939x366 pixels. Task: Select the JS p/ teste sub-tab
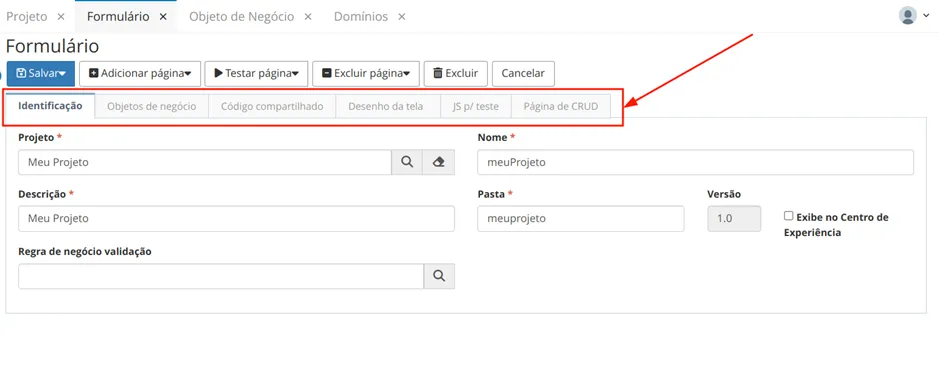pos(476,107)
